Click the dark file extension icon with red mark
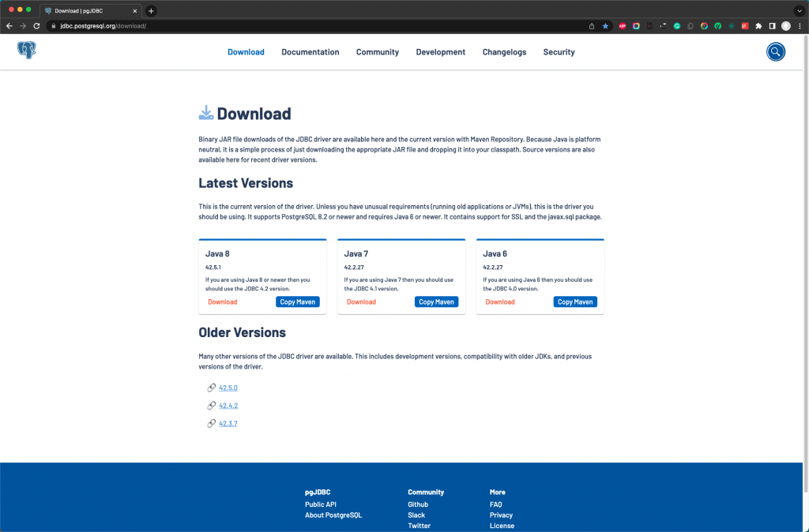The image size is (809, 532). [x=649, y=26]
